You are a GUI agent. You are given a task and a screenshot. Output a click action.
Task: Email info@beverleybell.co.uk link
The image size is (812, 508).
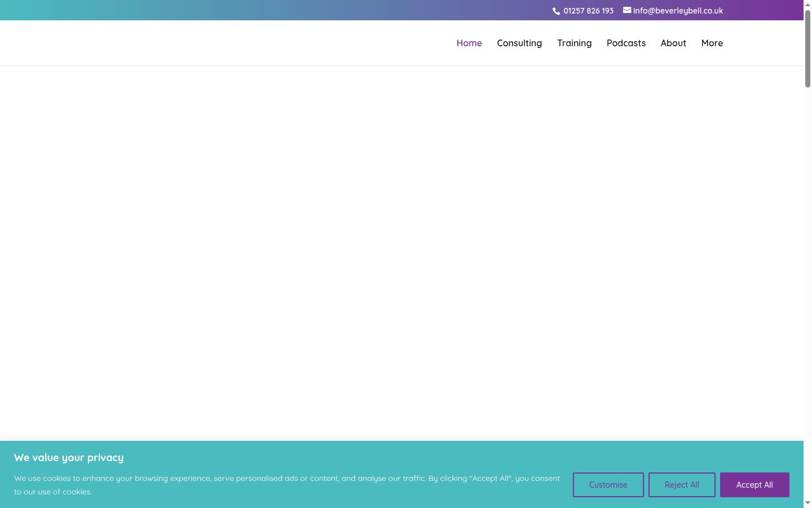click(x=678, y=11)
